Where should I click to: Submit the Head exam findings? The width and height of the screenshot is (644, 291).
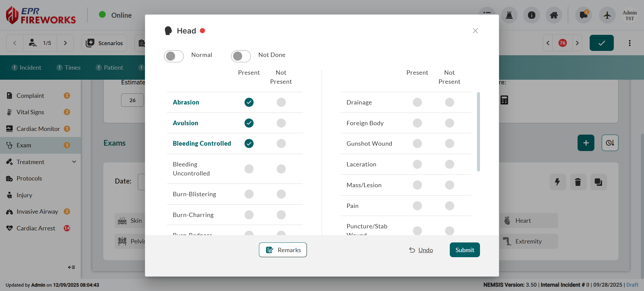(x=465, y=250)
